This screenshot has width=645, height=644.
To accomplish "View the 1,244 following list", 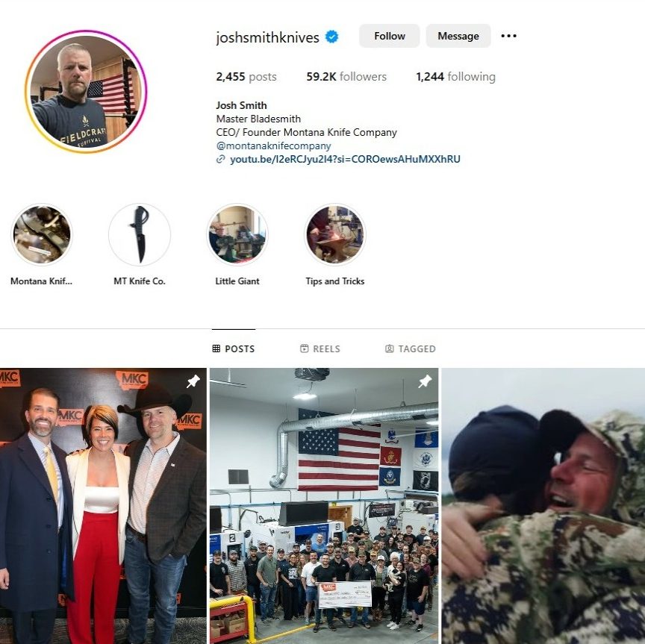I will [x=456, y=77].
